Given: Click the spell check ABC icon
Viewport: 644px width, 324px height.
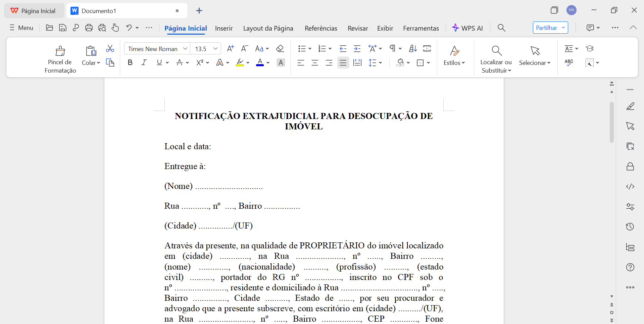Looking at the screenshot, I should 569,63.
